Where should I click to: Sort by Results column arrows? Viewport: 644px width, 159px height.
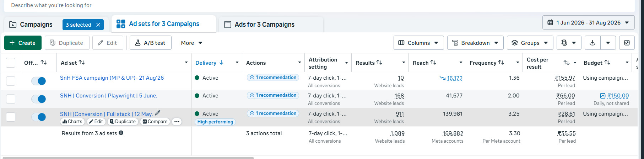(x=379, y=62)
